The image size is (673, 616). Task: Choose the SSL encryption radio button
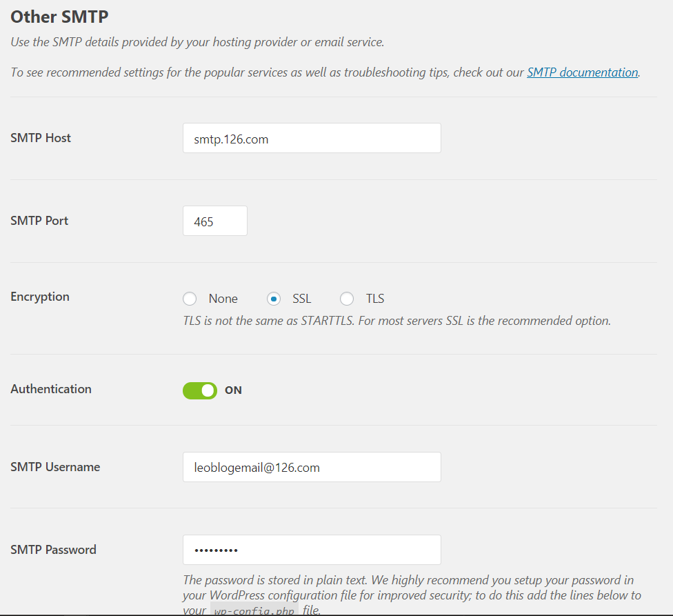point(274,299)
